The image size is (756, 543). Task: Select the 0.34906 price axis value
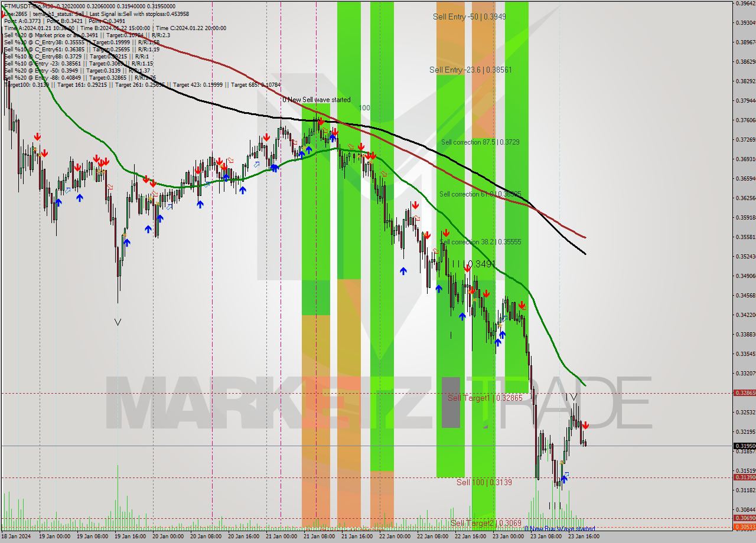(x=745, y=276)
